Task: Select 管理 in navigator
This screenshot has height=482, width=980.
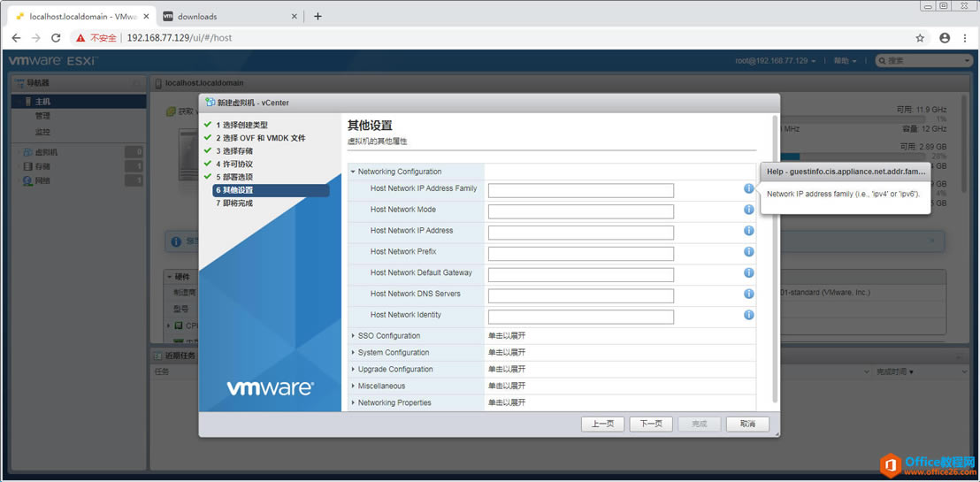Action: point(42,116)
